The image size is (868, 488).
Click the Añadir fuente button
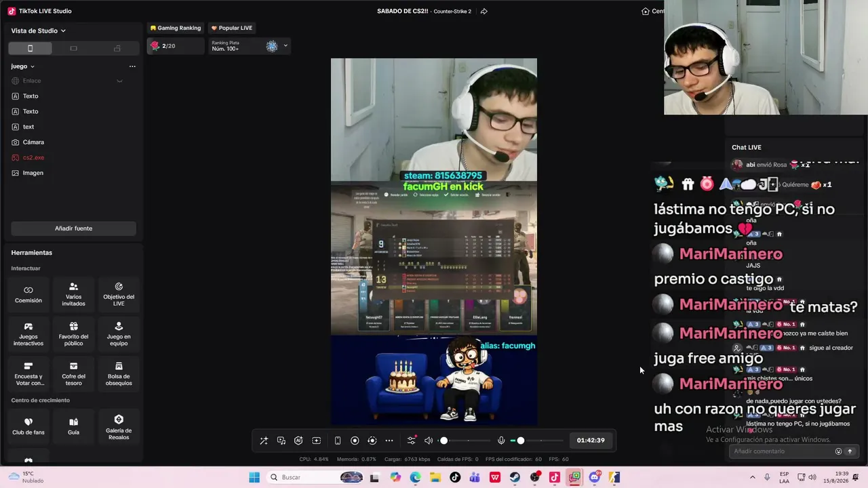73,228
